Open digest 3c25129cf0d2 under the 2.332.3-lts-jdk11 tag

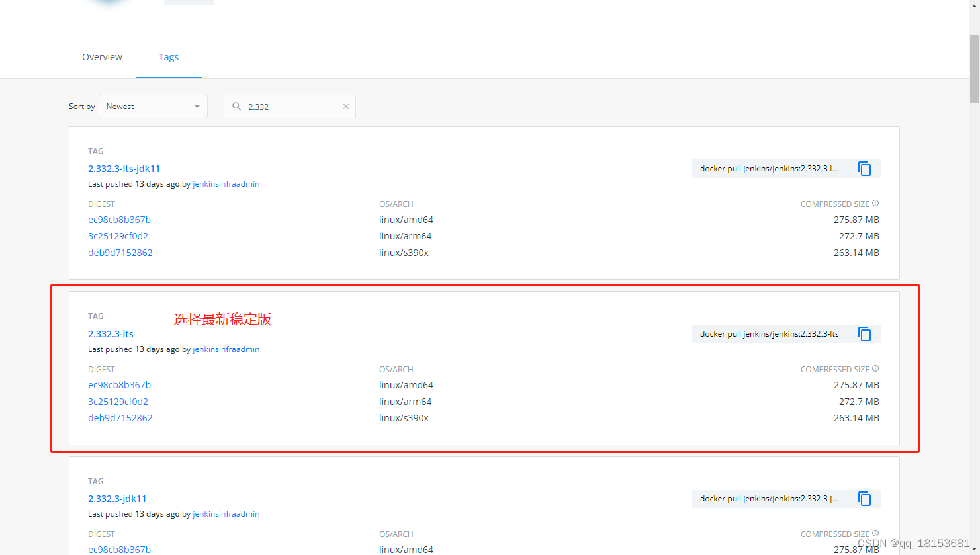118,236
